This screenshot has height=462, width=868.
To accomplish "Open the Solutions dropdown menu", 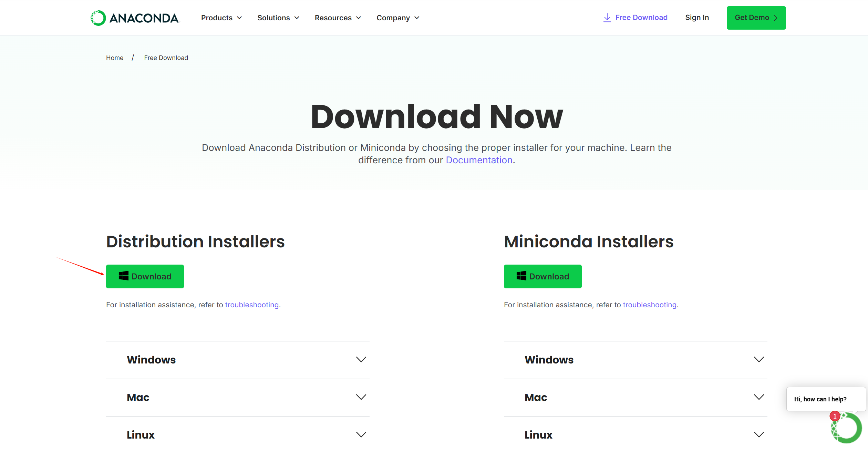I will 278,18.
